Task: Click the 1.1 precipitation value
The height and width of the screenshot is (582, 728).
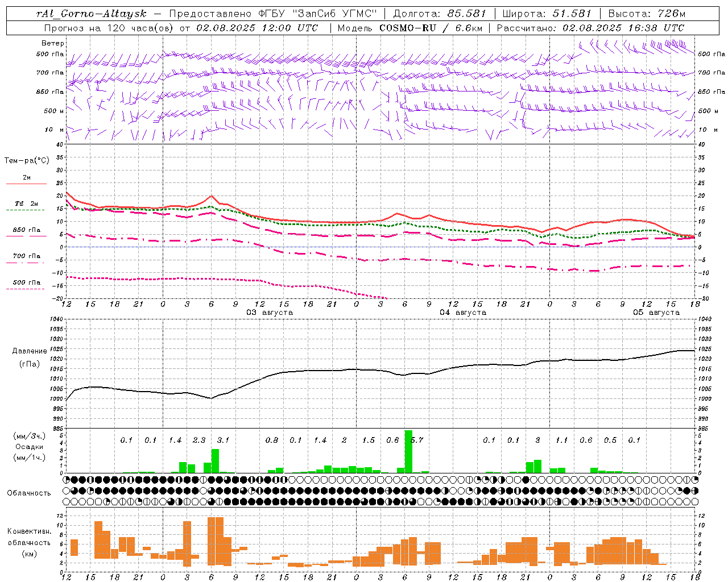Action: tap(562, 440)
